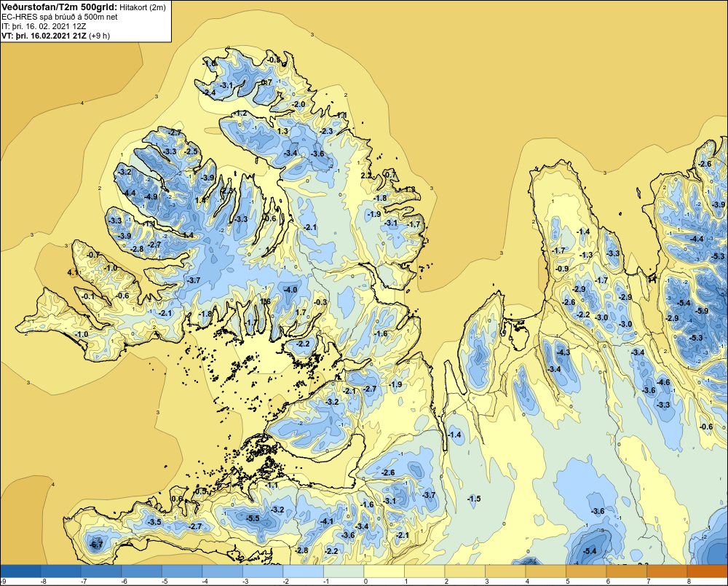The image size is (728, 586).
Task: Click the "-5.9" temperature value on map
Action: (702, 311)
